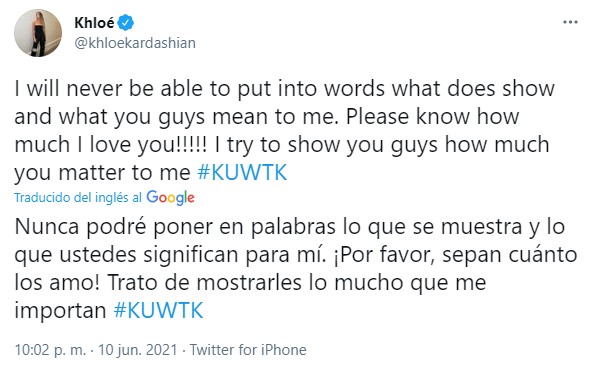Click the blue verified badge next to Khloé

click(x=126, y=23)
